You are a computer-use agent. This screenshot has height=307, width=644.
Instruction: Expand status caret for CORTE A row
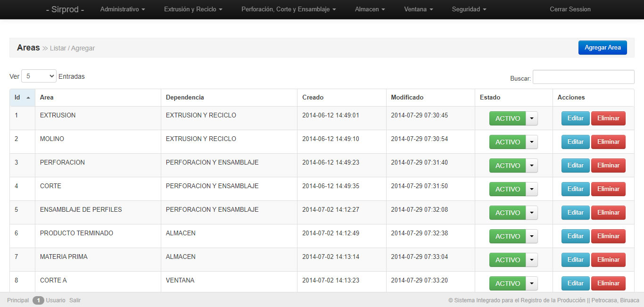(532, 283)
